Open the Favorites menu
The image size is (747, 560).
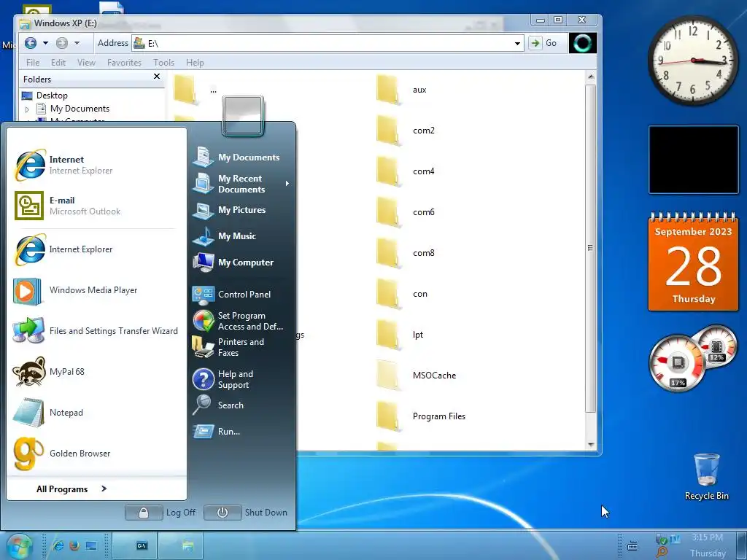tap(124, 63)
